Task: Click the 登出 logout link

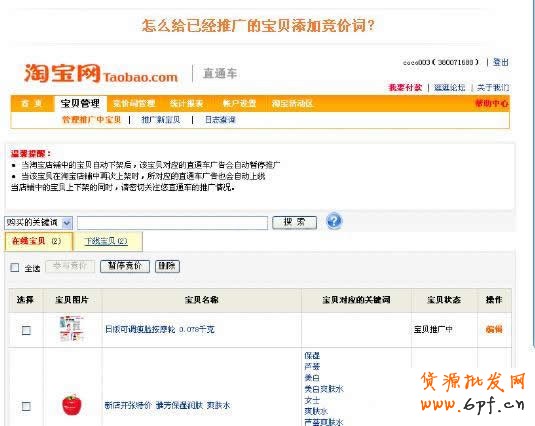Action: pyautogui.click(x=501, y=62)
